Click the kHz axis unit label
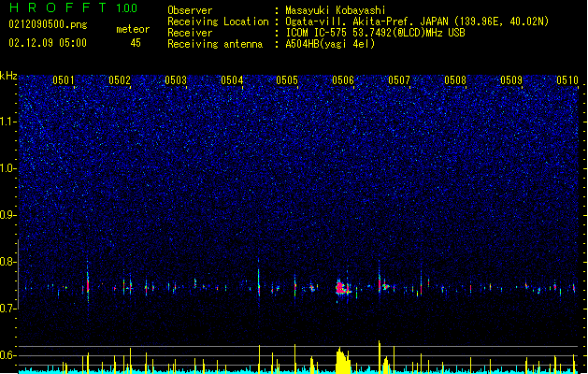588x374 pixels. tap(8, 76)
